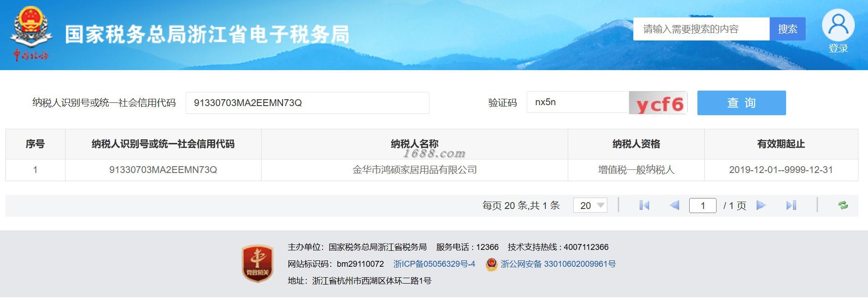Click the 有效期起止 column header
The height and width of the screenshot is (305, 868).
[x=781, y=144]
